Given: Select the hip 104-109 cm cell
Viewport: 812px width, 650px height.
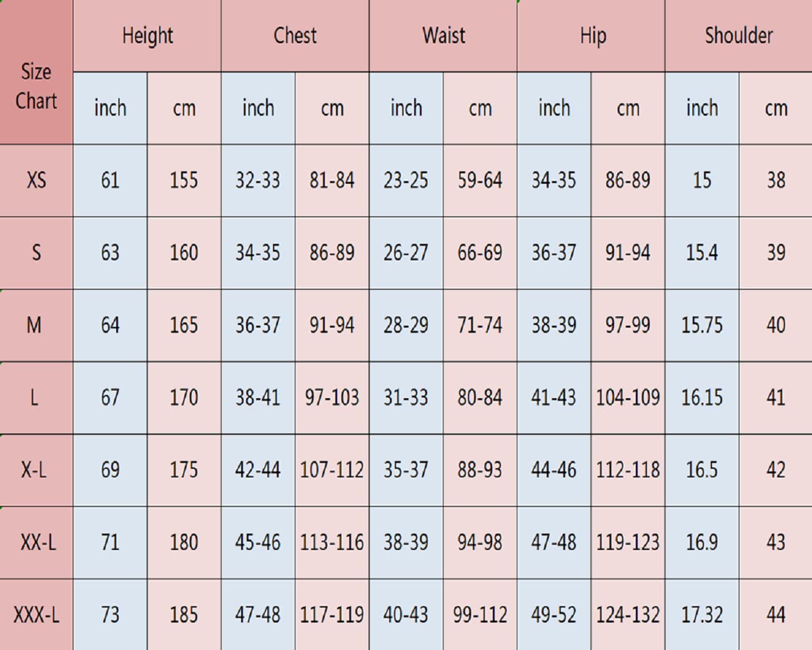Looking at the screenshot, I should pyautogui.click(x=628, y=397).
